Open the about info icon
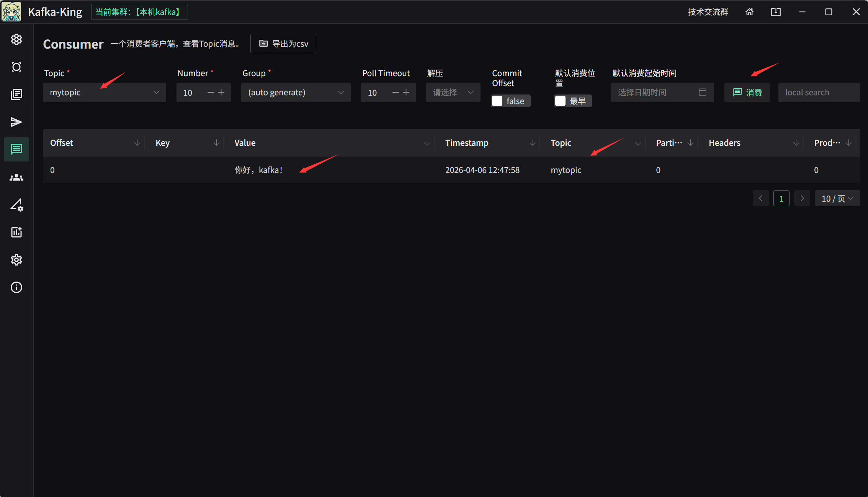 pos(16,287)
